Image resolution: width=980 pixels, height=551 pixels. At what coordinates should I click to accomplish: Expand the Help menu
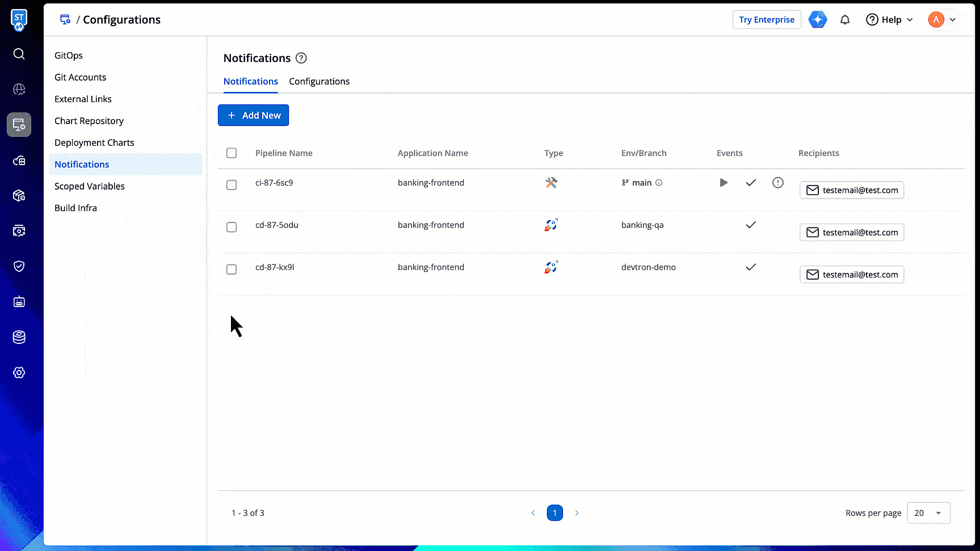point(889,20)
